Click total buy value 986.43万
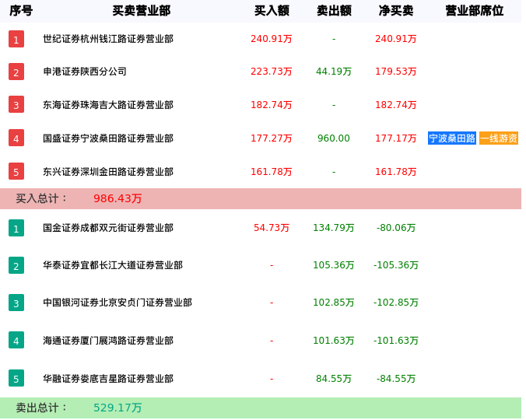 [x=117, y=198]
